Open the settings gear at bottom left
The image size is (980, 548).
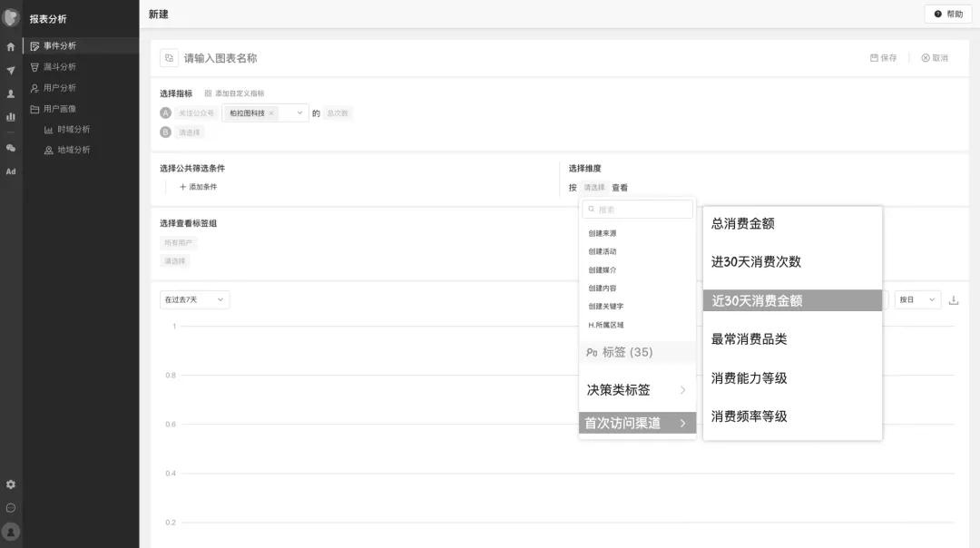coord(11,484)
